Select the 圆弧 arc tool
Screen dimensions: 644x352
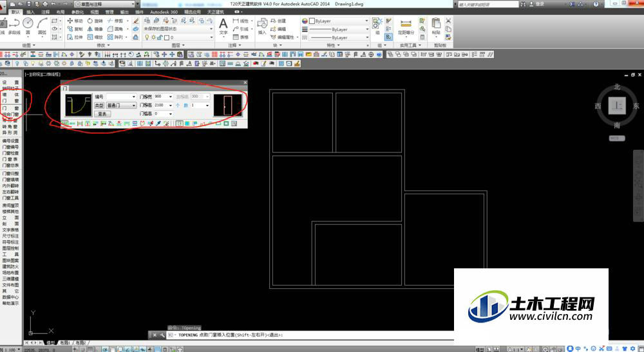point(42,26)
